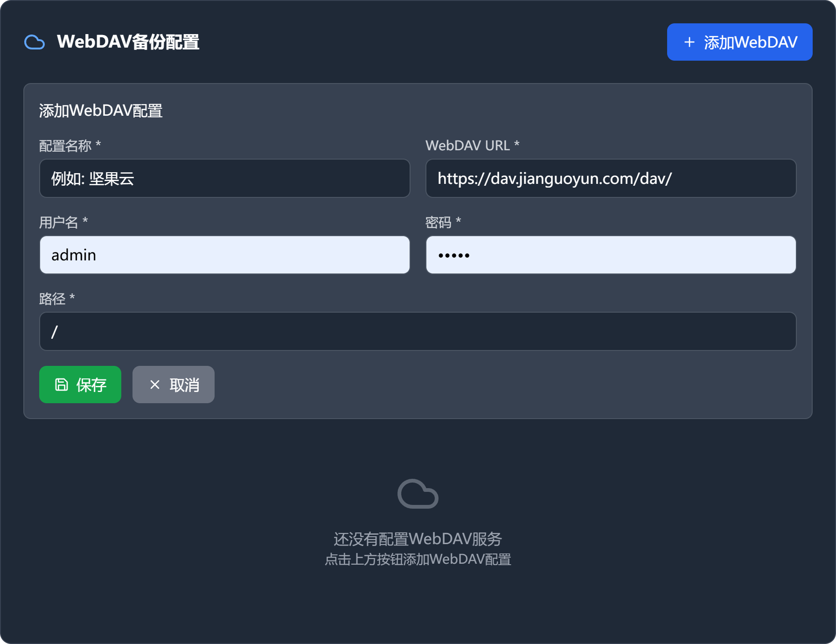Viewport: 836px width, 644px height.
Task: Click the floppy disk icon on the 保存 button
Action: tap(62, 385)
